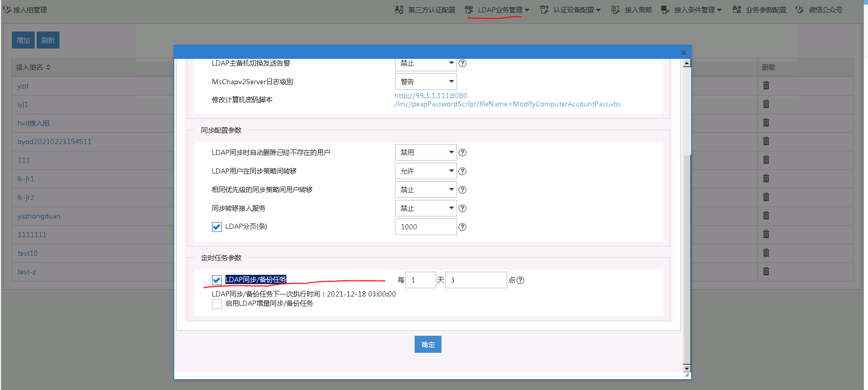
Task: Open the lk-jr1 group link
Action: click(26, 179)
